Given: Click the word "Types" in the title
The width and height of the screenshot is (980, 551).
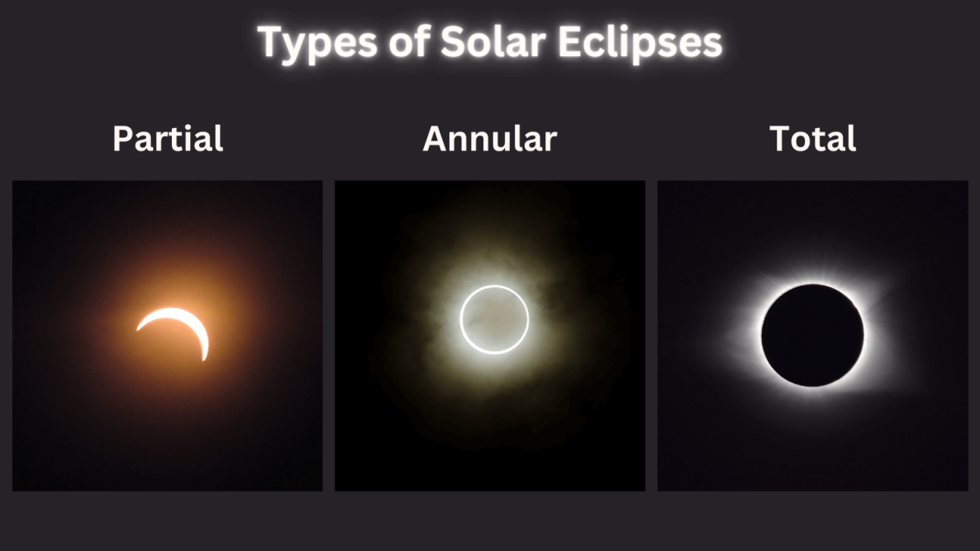Looking at the screenshot, I should (317, 44).
